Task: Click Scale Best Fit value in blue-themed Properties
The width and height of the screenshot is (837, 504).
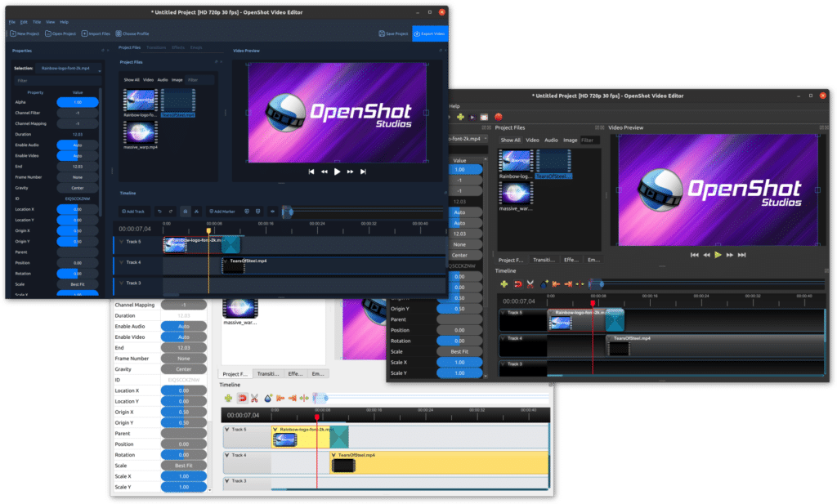Action: coord(78,284)
